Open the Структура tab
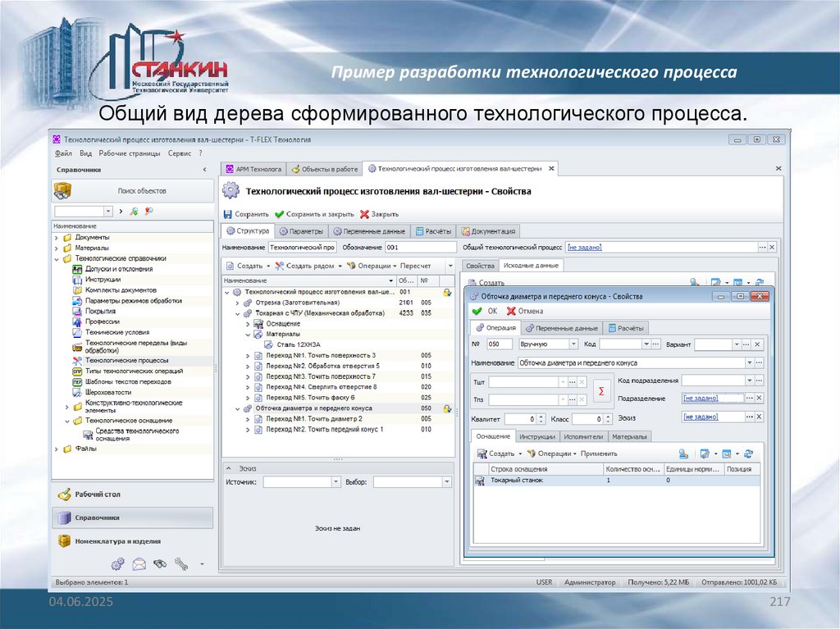The height and width of the screenshot is (629, 840). (x=248, y=231)
